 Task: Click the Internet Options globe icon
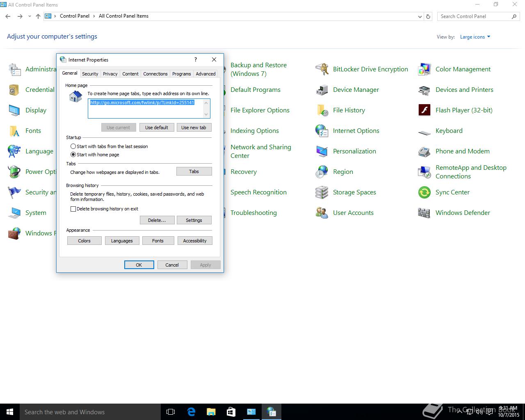[x=322, y=131]
